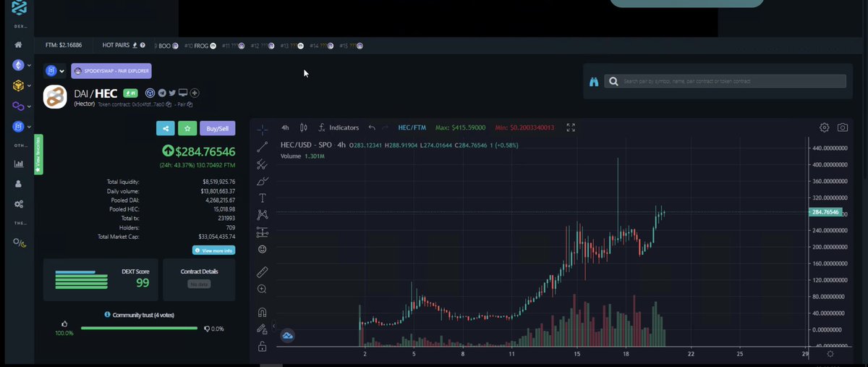Open the DEXT Score 99 card
This screenshot has width=868, height=367.
[x=100, y=279]
